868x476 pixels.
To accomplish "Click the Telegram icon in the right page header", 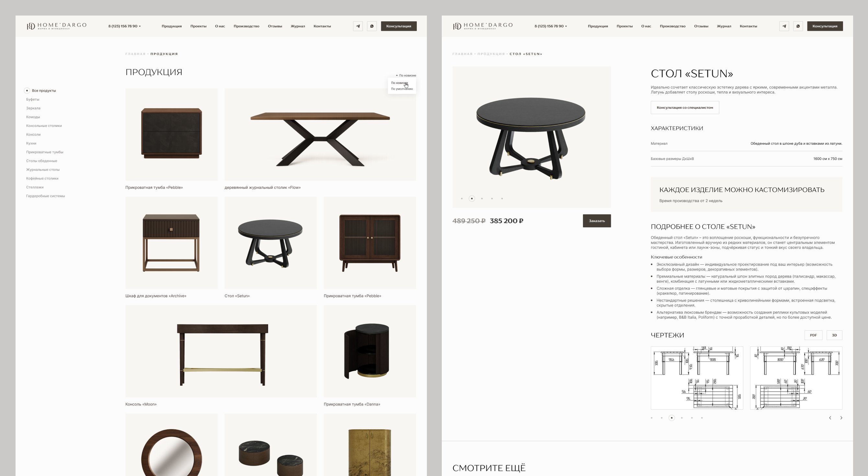I will (784, 26).
